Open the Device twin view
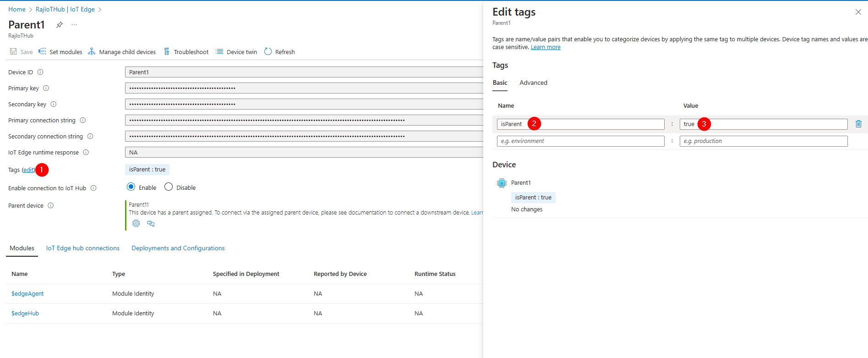 tap(236, 52)
